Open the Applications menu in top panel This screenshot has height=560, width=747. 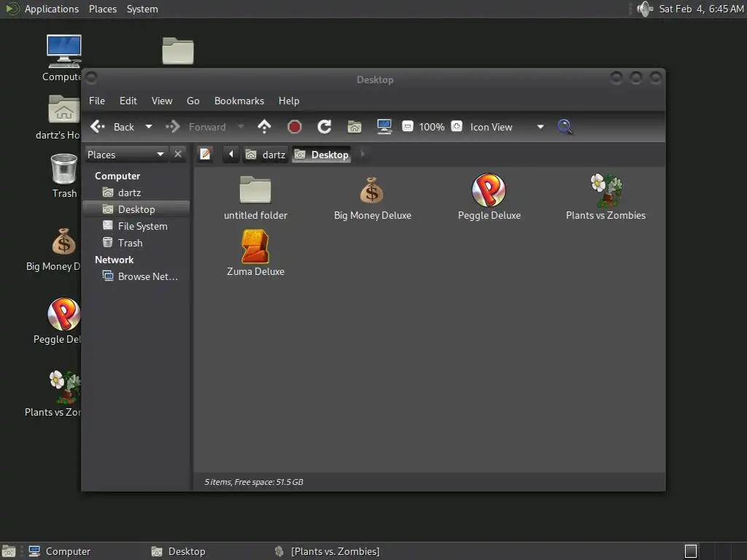click(x=52, y=9)
